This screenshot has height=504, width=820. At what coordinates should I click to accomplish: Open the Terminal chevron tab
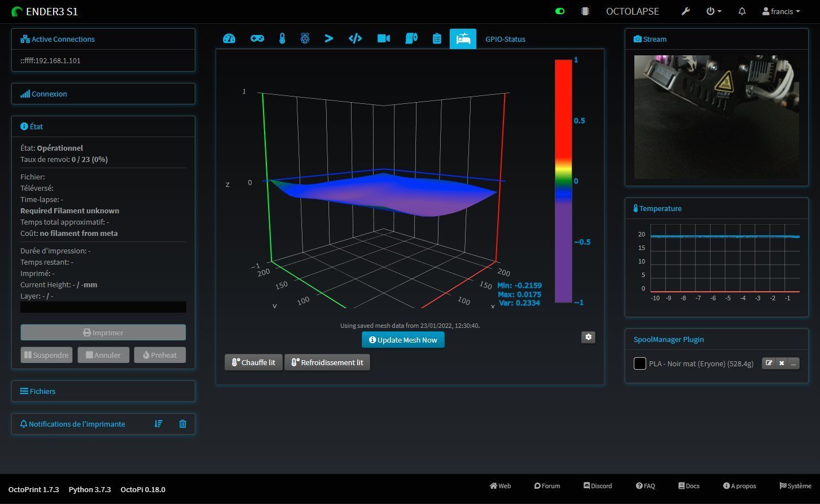coord(329,39)
